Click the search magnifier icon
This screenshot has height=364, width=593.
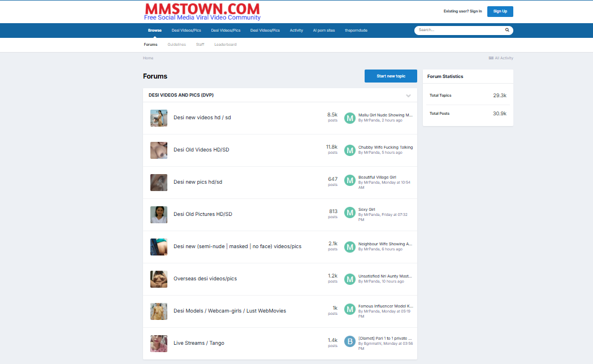click(x=507, y=30)
